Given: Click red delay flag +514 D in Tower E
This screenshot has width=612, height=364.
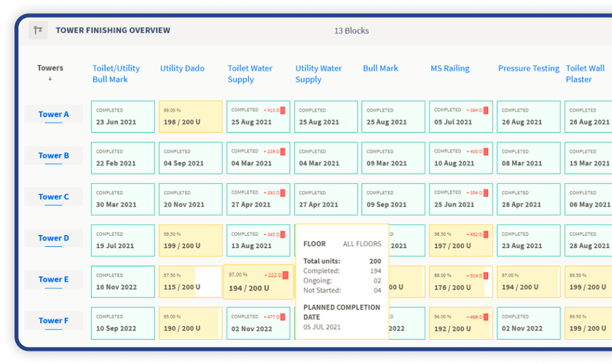Looking at the screenshot, I should click(x=486, y=276).
